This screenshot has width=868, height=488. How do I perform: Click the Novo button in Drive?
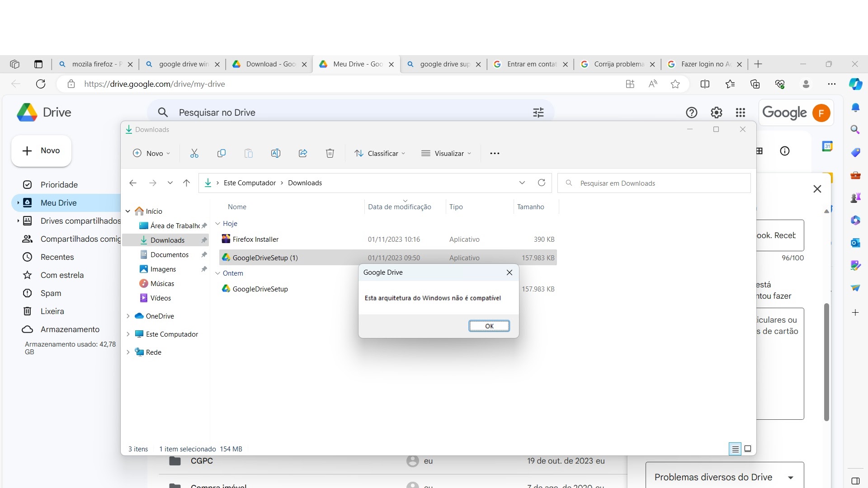pos(41,151)
